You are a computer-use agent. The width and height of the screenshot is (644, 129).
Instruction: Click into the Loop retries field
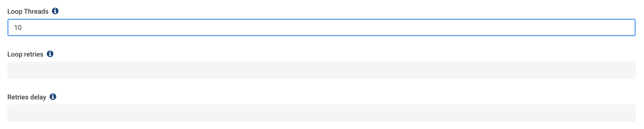click(x=321, y=70)
